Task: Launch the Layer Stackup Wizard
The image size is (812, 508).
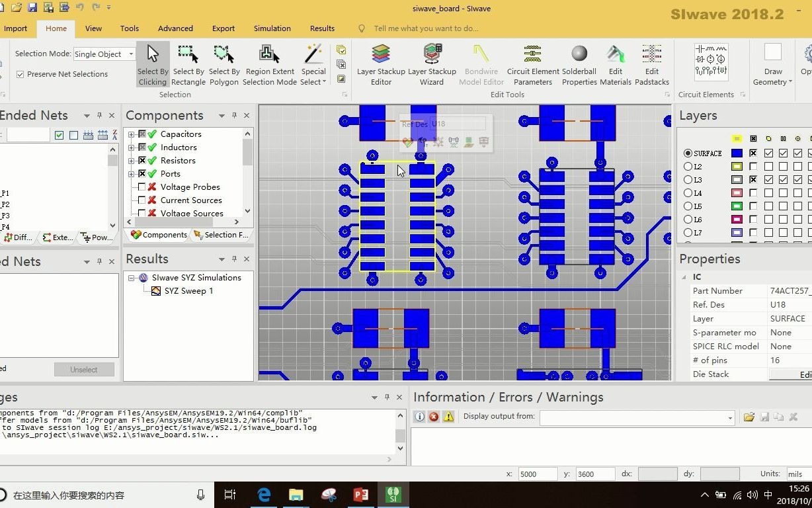Action: coord(432,65)
